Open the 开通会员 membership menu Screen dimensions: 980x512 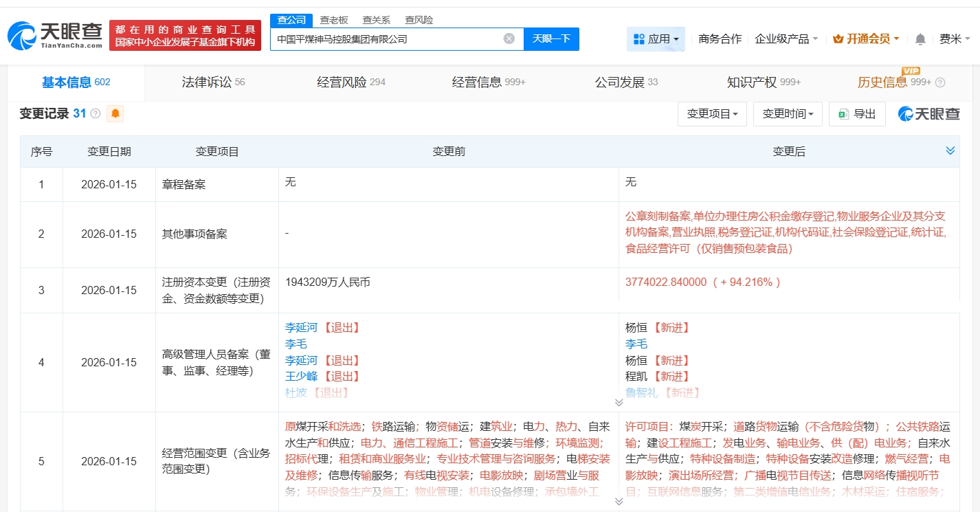[866, 39]
